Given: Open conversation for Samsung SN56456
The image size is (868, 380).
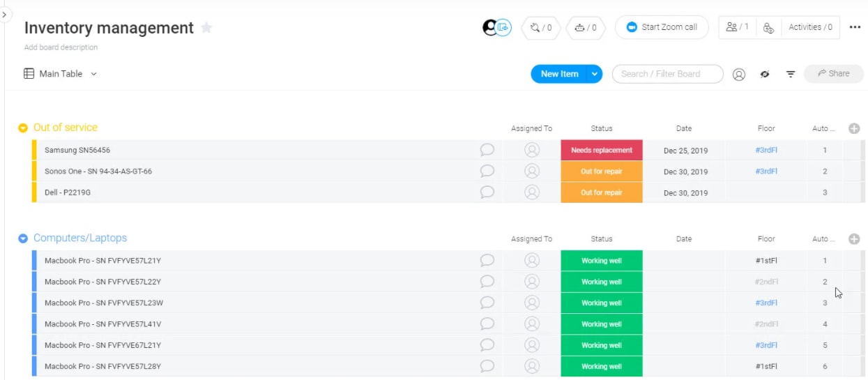Looking at the screenshot, I should click(x=487, y=150).
